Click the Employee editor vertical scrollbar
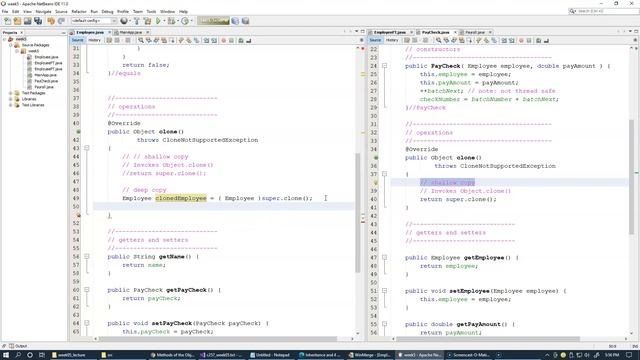Image resolution: width=640 pixels, height=360 pixels. point(358,212)
